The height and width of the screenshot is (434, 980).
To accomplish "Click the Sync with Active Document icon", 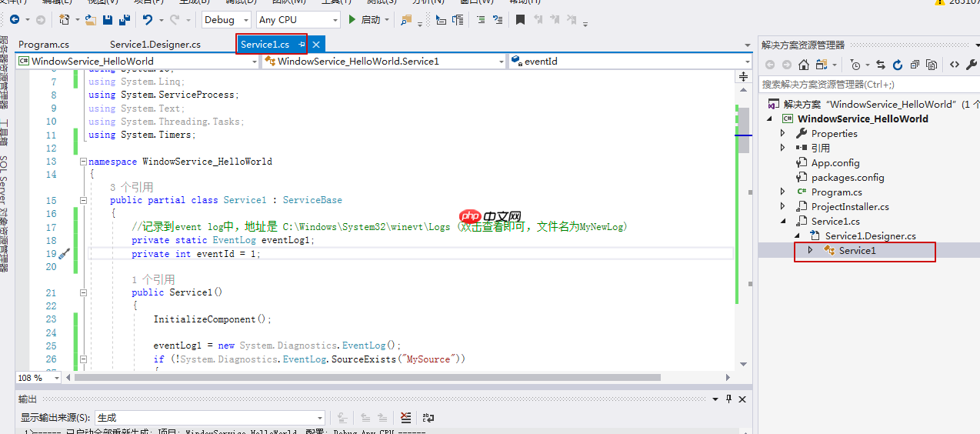I will click(881, 65).
